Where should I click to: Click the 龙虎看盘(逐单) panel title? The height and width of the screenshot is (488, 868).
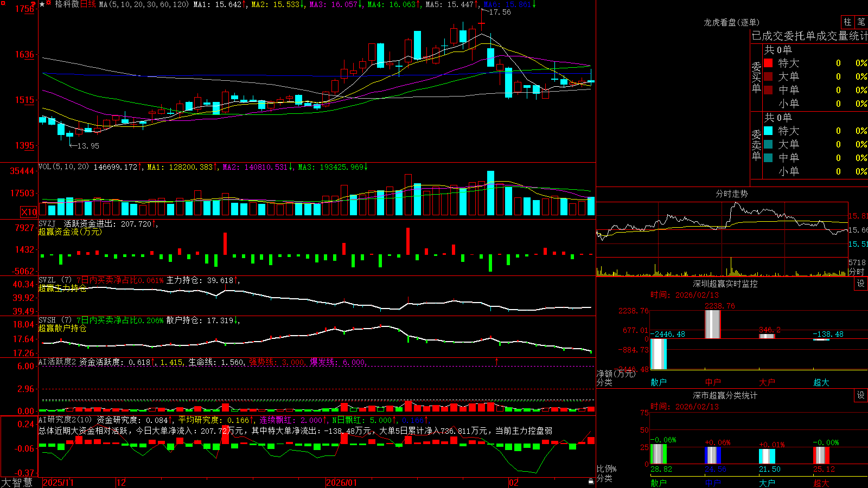(x=731, y=22)
